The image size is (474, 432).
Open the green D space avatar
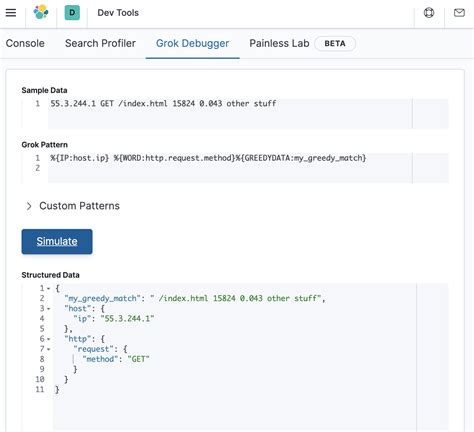click(x=72, y=13)
